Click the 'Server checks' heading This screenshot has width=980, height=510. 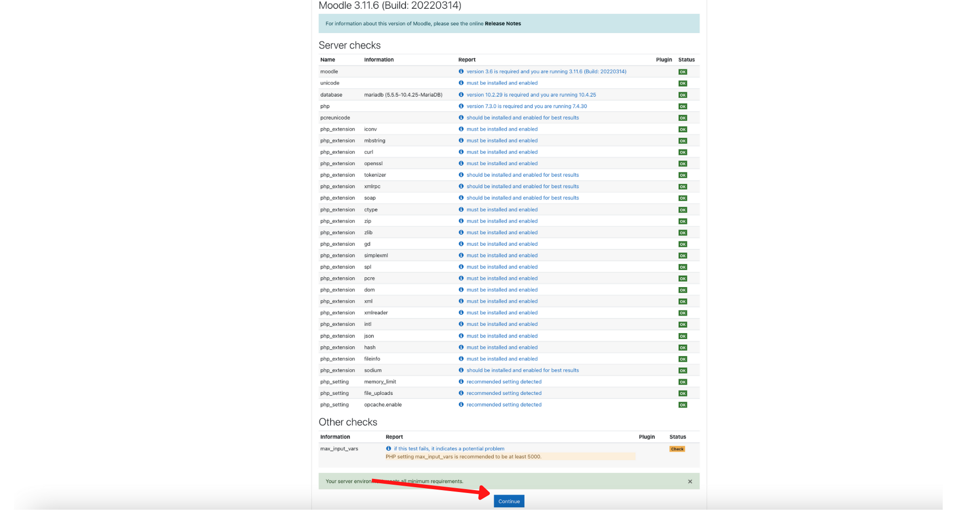(x=349, y=45)
